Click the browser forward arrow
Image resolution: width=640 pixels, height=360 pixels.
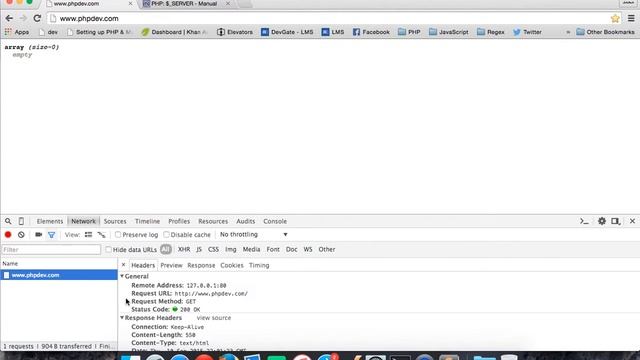(23, 18)
